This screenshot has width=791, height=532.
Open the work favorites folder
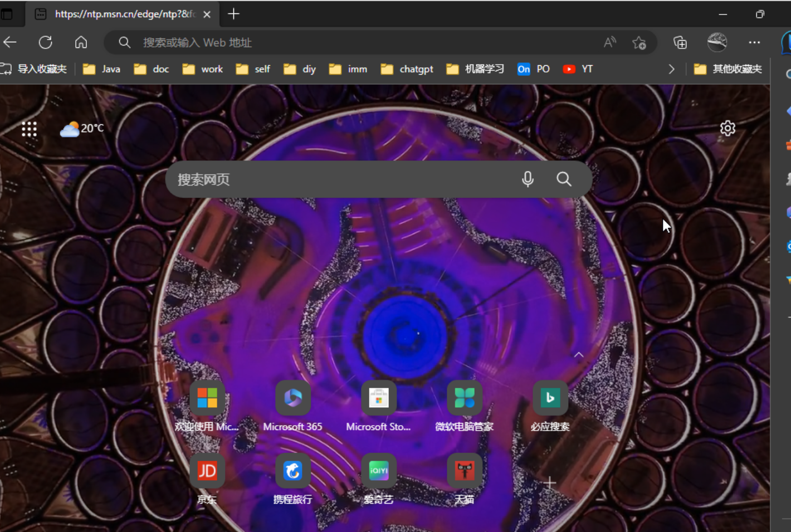click(203, 69)
